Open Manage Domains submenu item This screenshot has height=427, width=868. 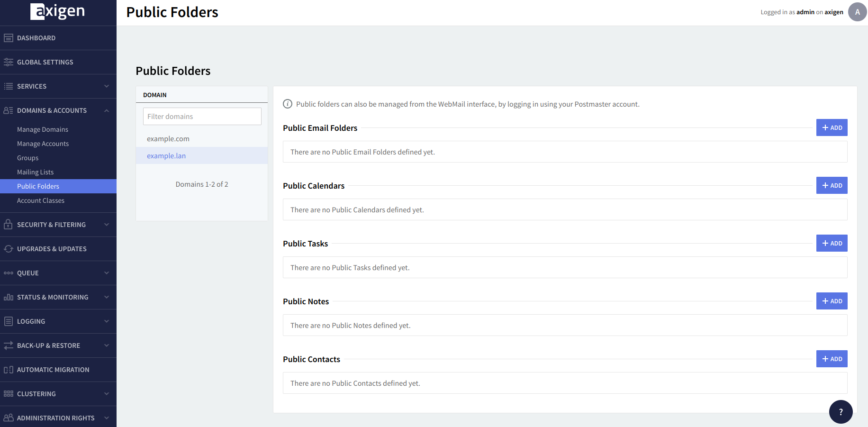click(x=43, y=129)
